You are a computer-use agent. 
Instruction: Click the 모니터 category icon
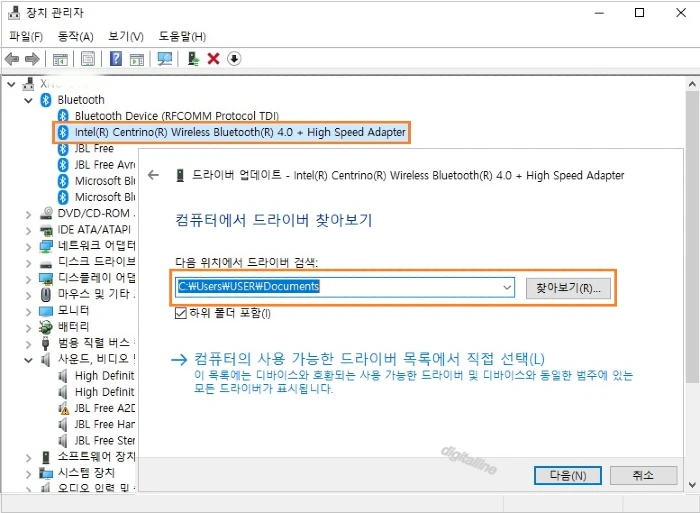(46, 311)
